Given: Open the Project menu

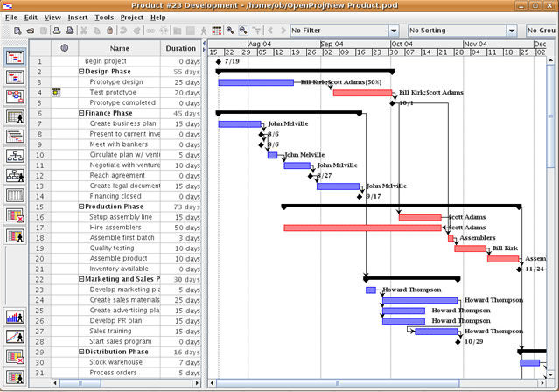Looking at the screenshot, I should point(132,17).
